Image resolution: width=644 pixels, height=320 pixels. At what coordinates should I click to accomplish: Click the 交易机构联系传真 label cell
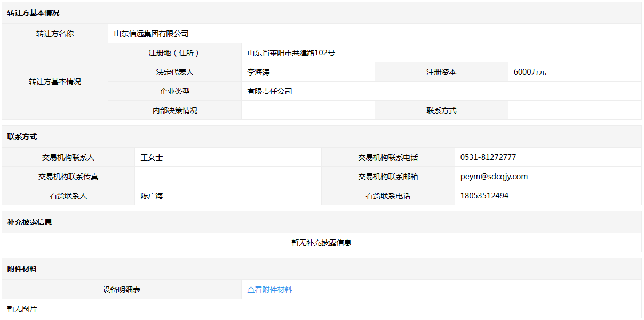pos(68,177)
